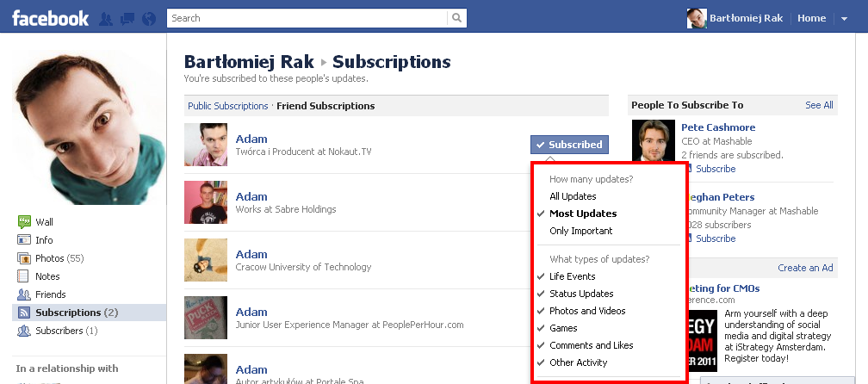The height and width of the screenshot is (384, 868).
Task: Click the facebook logo
Action: pyautogui.click(x=50, y=18)
